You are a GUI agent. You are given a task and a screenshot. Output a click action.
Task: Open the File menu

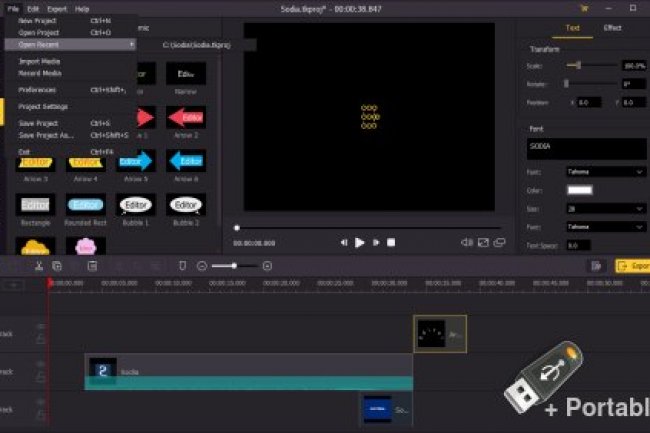[x=13, y=9]
